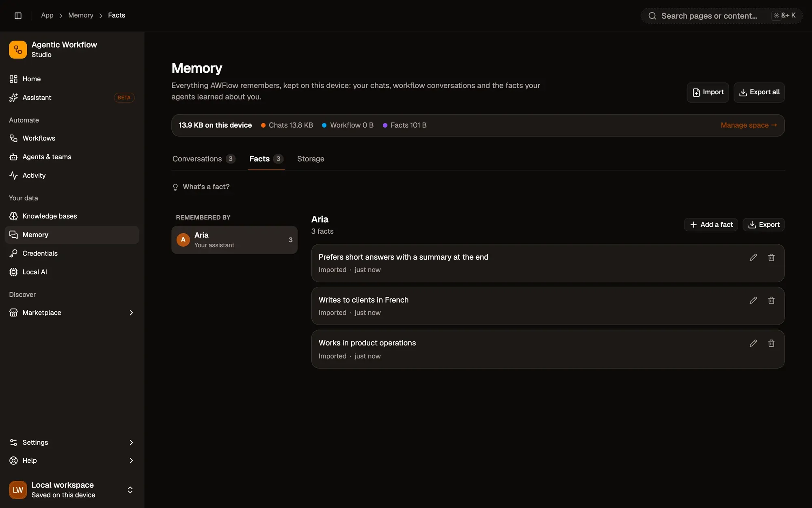Open Workflows in the sidebar
This screenshot has height=508, width=812.
[72, 138]
